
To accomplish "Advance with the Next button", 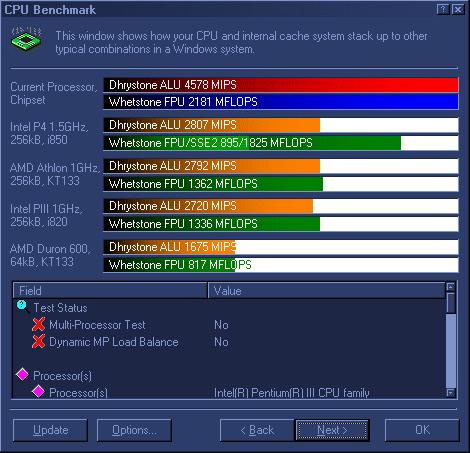I will point(332,430).
